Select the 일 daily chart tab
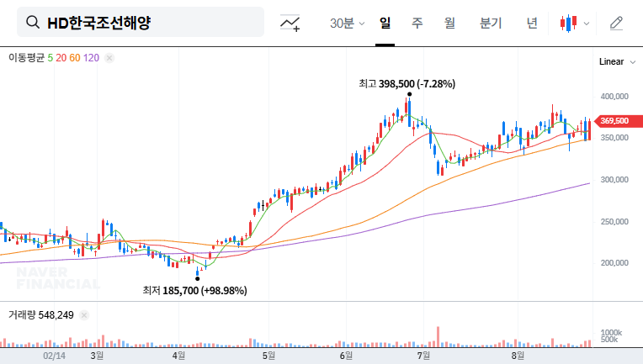This screenshot has width=643, height=364. 385,23
